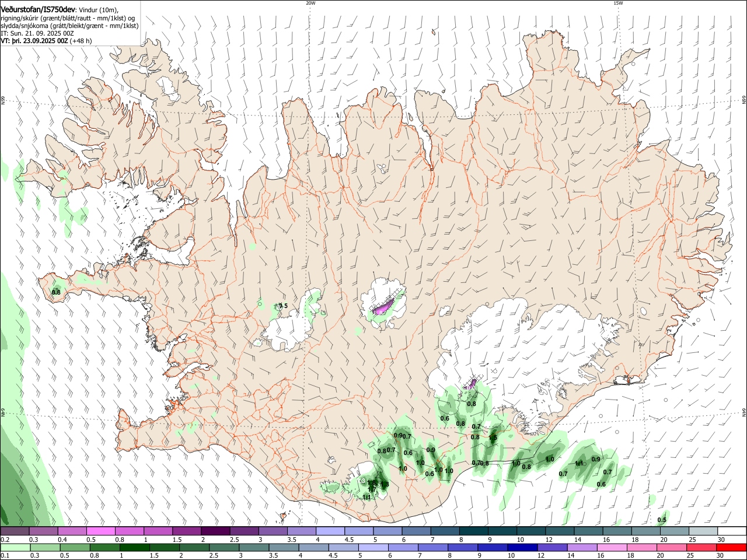Click the 1.5 precipitation value south of Vatnajökull

tap(493, 437)
